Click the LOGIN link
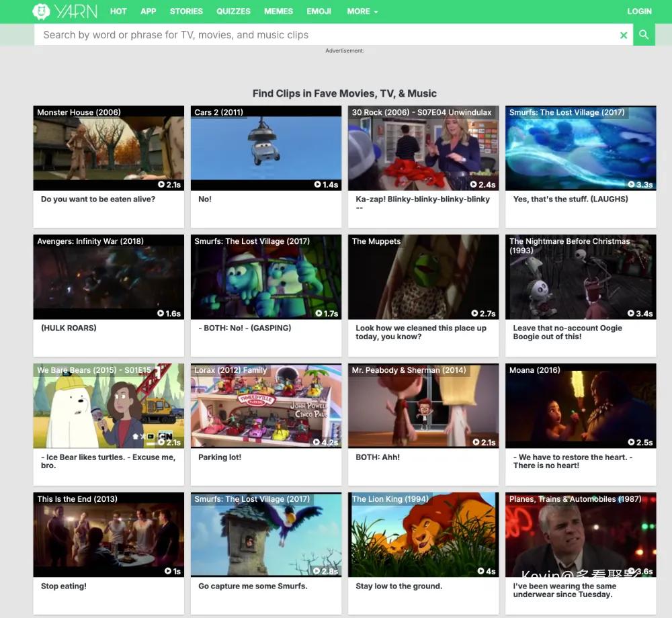Image resolution: width=672 pixels, height=618 pixels. tap(639, 11)
